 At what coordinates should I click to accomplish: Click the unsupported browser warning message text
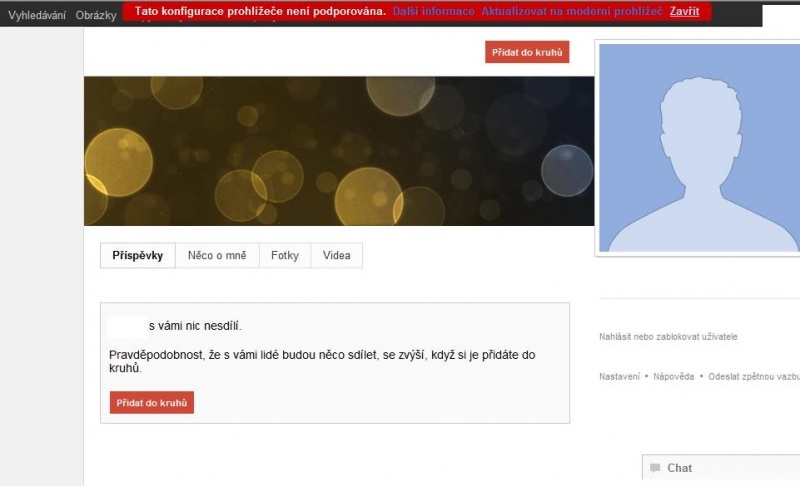[x=260, y=11]
